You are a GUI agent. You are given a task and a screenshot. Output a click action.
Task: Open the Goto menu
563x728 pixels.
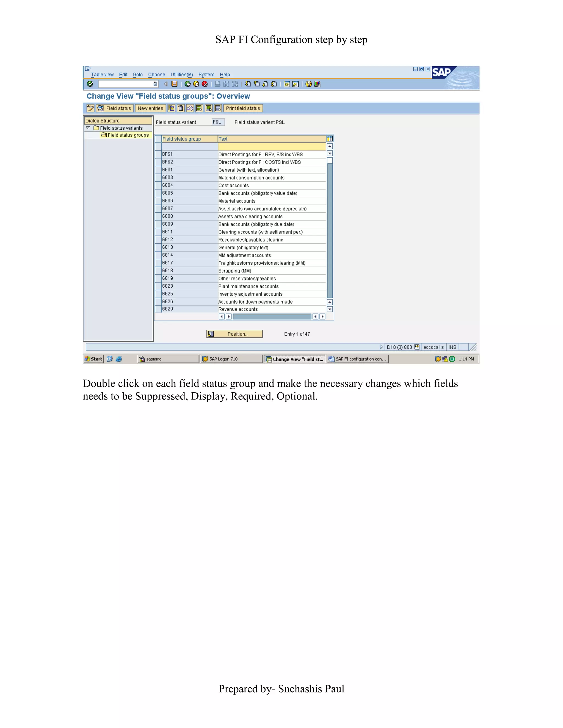[138, 75]
